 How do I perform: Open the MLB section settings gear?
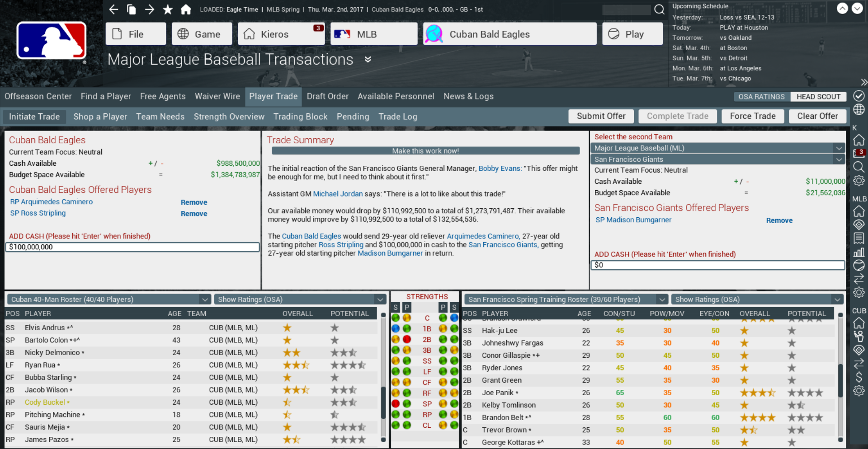[859, 292]
